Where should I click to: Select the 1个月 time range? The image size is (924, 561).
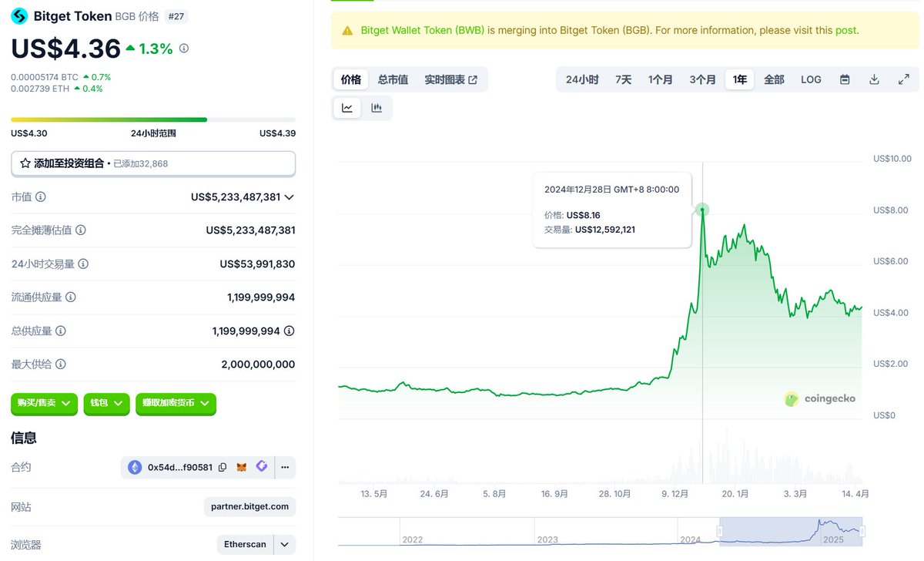coord(661,79)
